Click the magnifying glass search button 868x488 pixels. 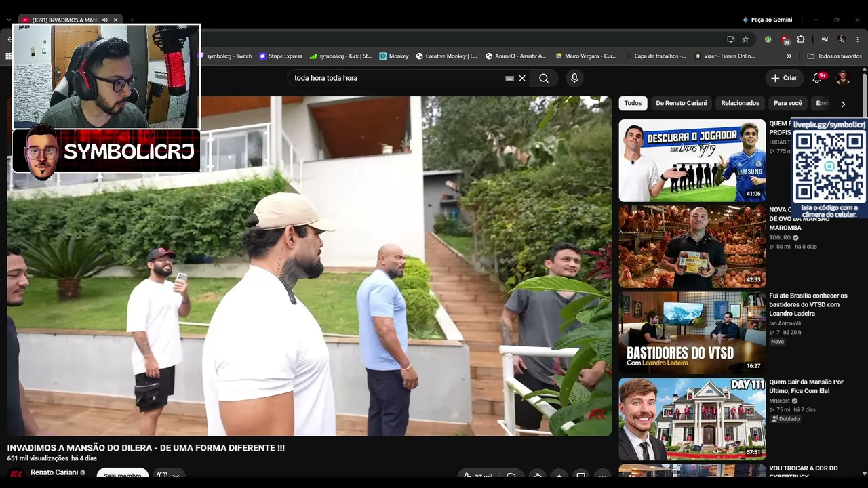544,78
